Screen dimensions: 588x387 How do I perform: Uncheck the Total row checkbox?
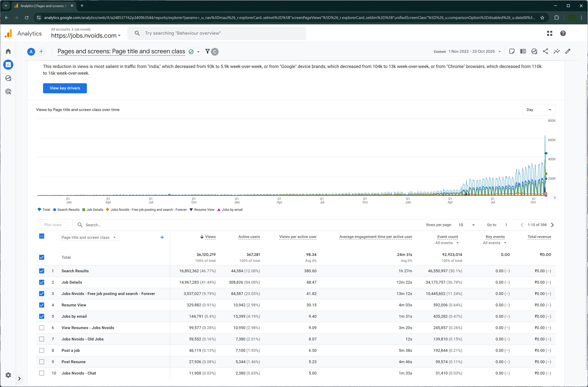pyautogui.click(x=42, y=257)
